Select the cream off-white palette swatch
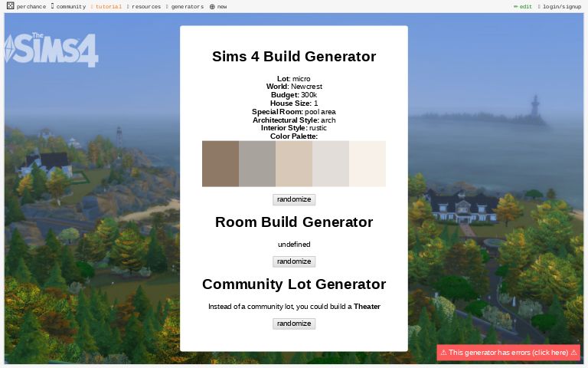Image resolution: width=588 pixels, height=368 pixels. point(367,163)
